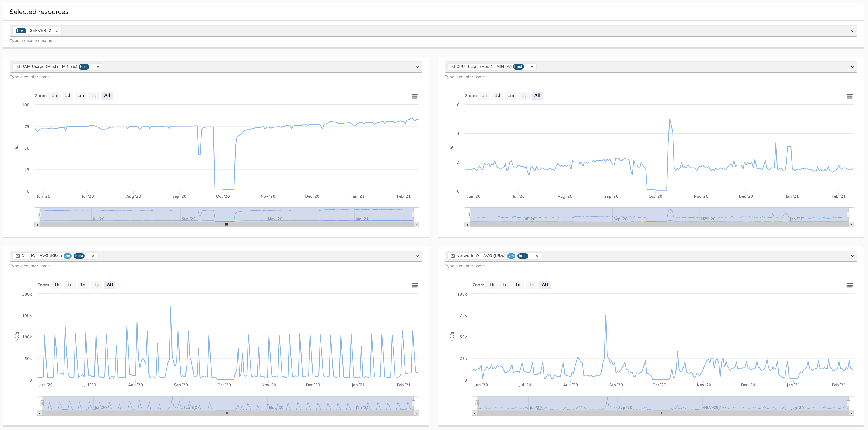Click the host badge on SERVER_2 tag
Screen dimensions: 868x430
click(x=21, y=31)
